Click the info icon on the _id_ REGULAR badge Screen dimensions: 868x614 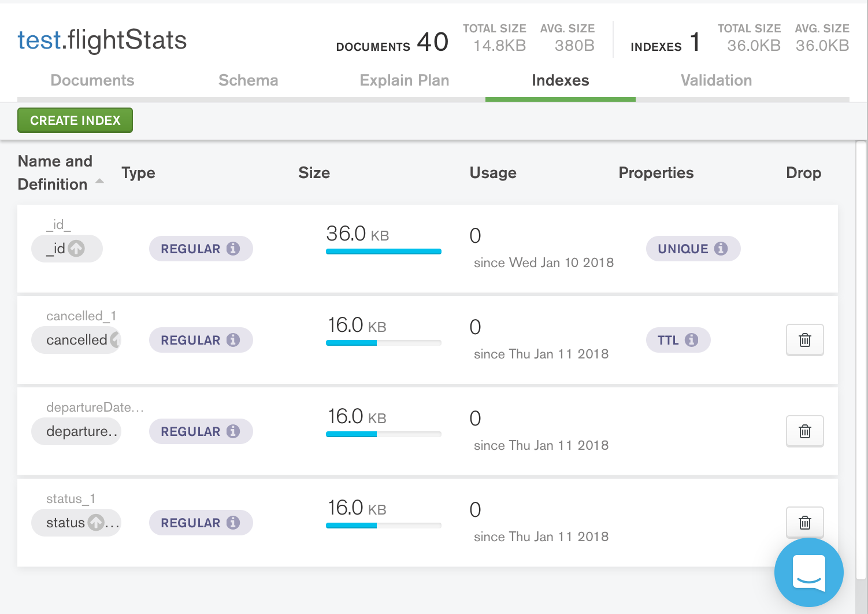233,249
